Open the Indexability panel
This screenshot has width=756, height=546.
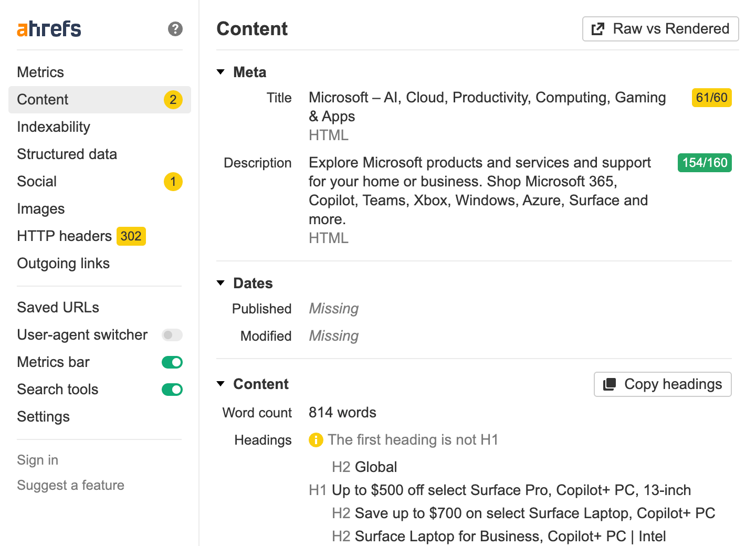click(53, 127)
